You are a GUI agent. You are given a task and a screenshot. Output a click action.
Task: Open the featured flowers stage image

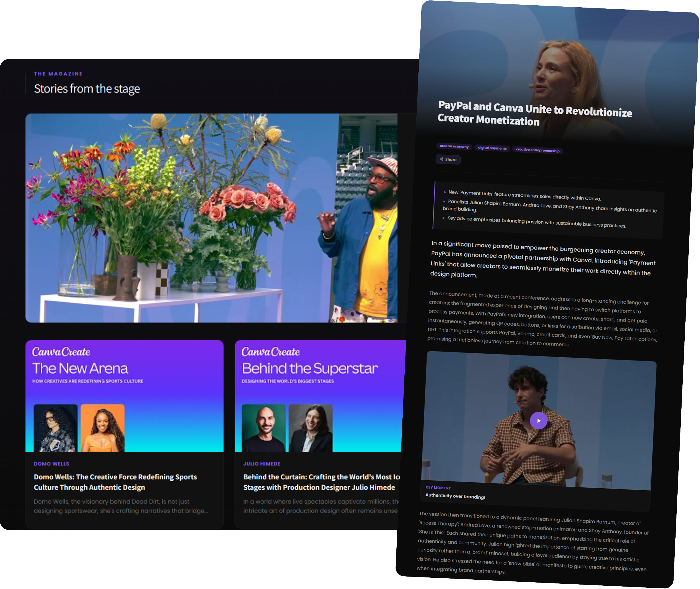pyautogui.click(x=211, y=218)
